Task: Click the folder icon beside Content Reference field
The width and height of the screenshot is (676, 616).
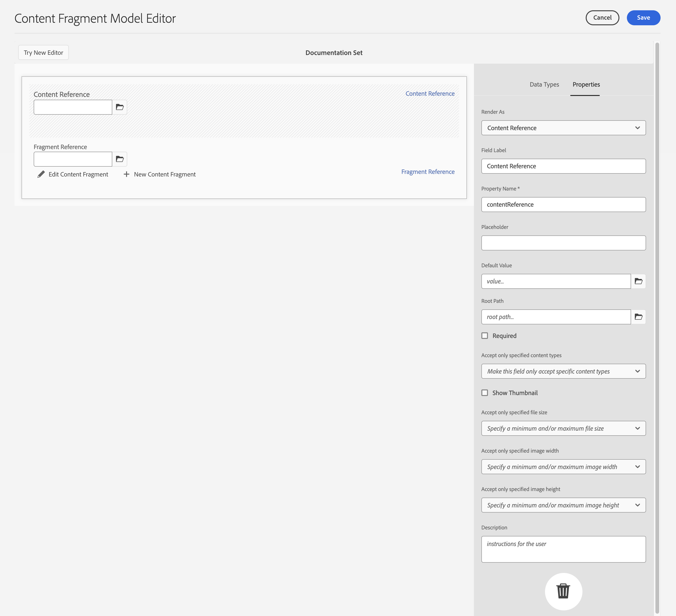Action: (x=120, y=107)
